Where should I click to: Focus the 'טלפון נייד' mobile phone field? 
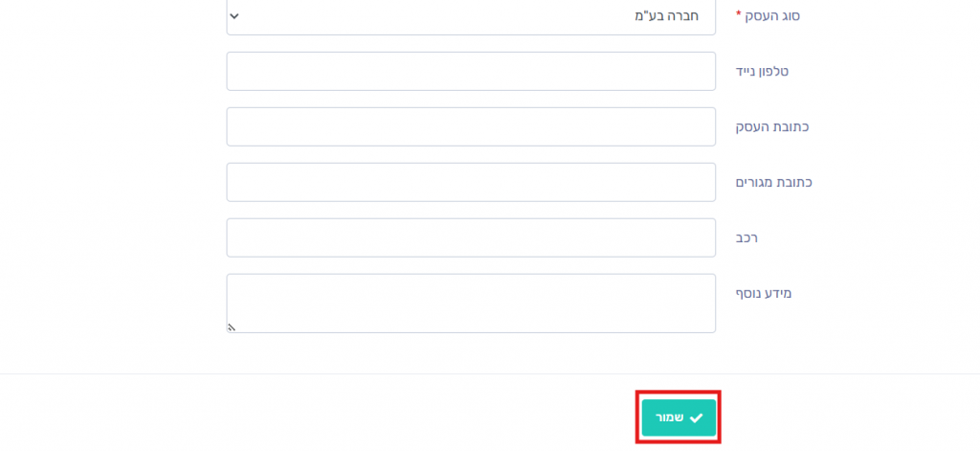(471, 72)
